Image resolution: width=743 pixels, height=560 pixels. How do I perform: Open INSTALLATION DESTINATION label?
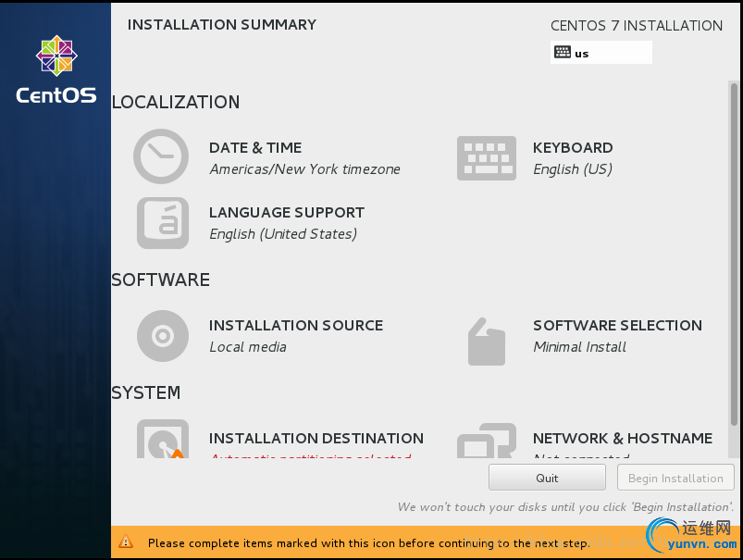(316, 438)
